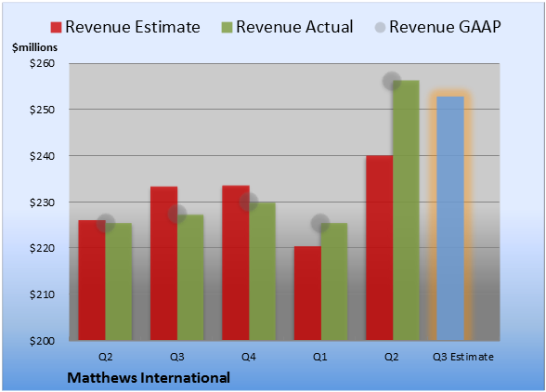Screen dimensions: 546x392
Task: Click the '$240' y-axis label
Action: 42,156
